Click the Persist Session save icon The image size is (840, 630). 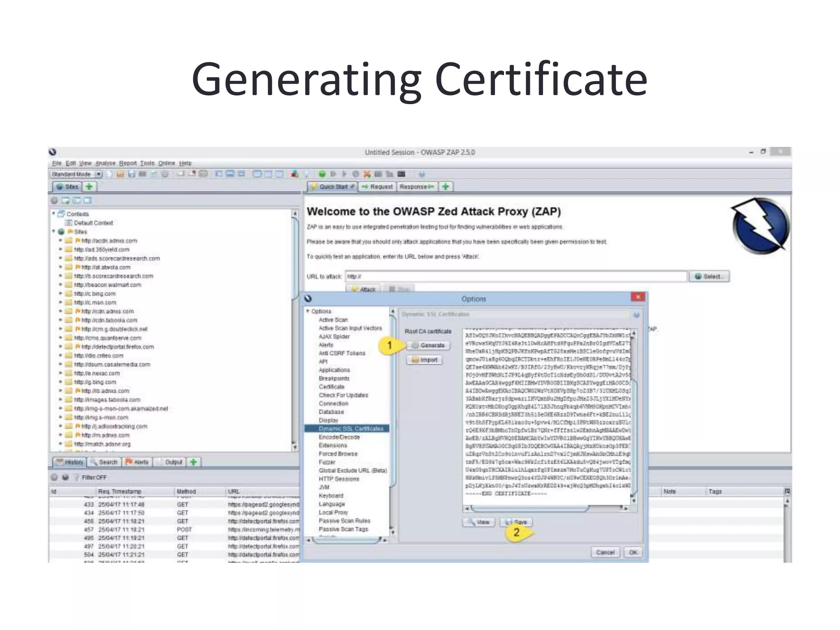pos(131,174)
